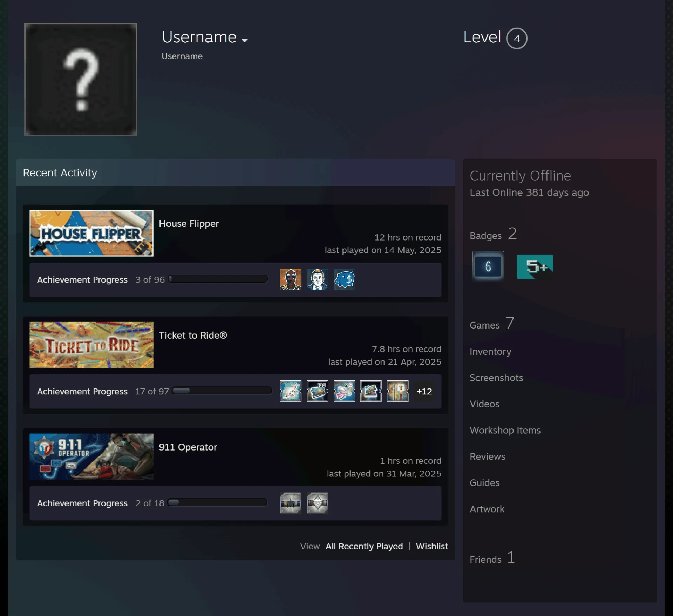The image size is (673, 616).
Task: Open the Wishlist link
Action: coord(432,546)
